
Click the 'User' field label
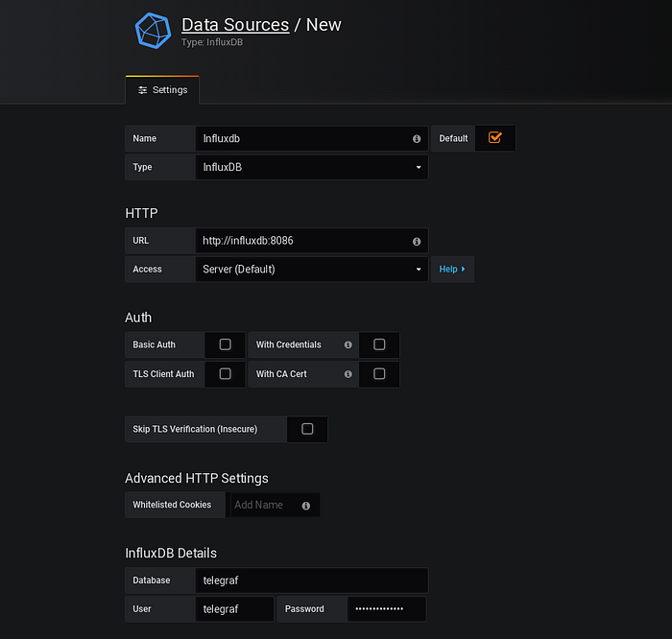click(x=142, y=609)
